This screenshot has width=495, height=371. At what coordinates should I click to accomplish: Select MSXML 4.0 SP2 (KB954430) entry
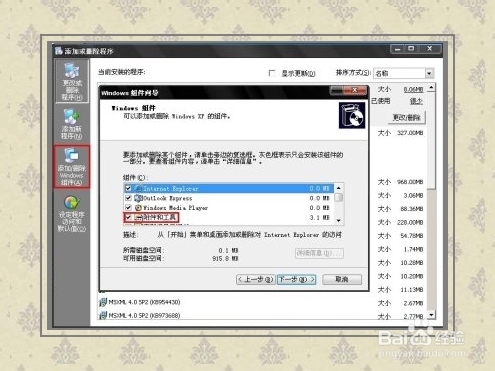click(x=144, y=302)
